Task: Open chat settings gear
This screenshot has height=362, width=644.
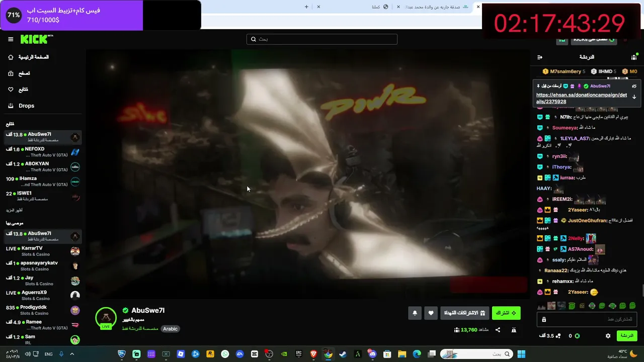Action: click(608, 336)
